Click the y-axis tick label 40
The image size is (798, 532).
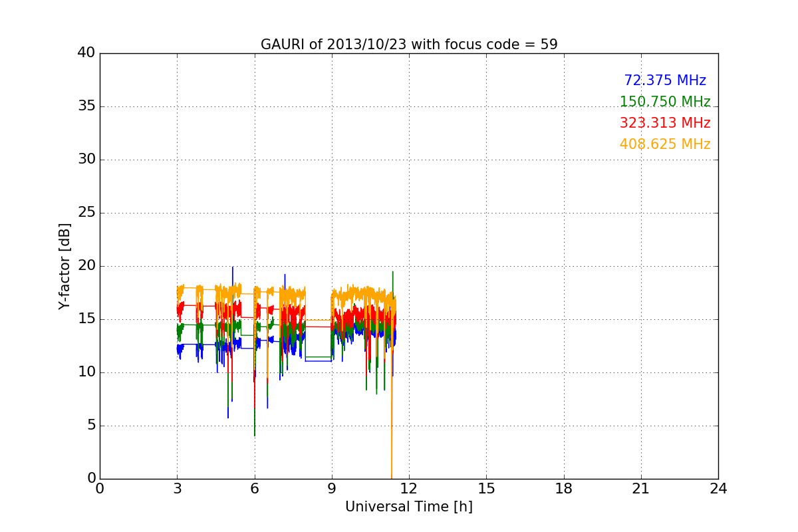[x=86, y=53]
